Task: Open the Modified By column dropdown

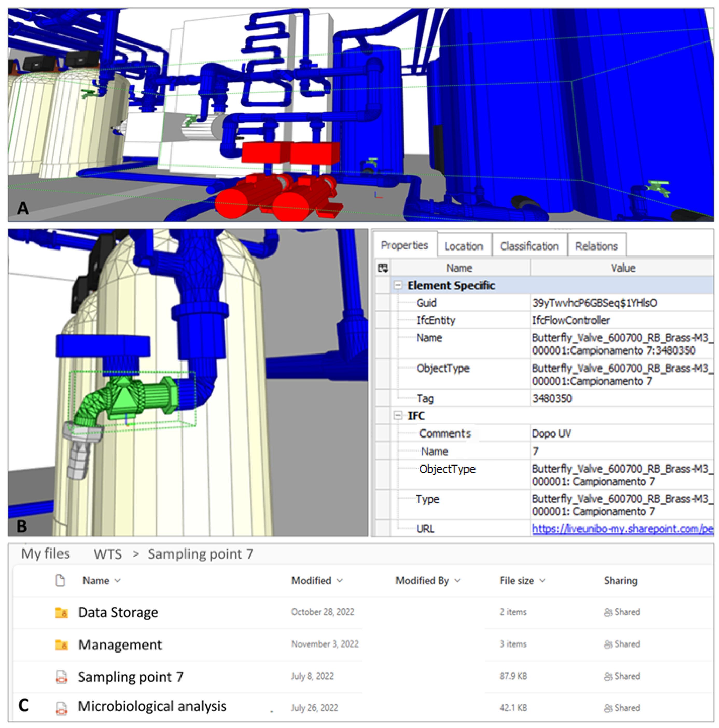Action: pos(458,581)
